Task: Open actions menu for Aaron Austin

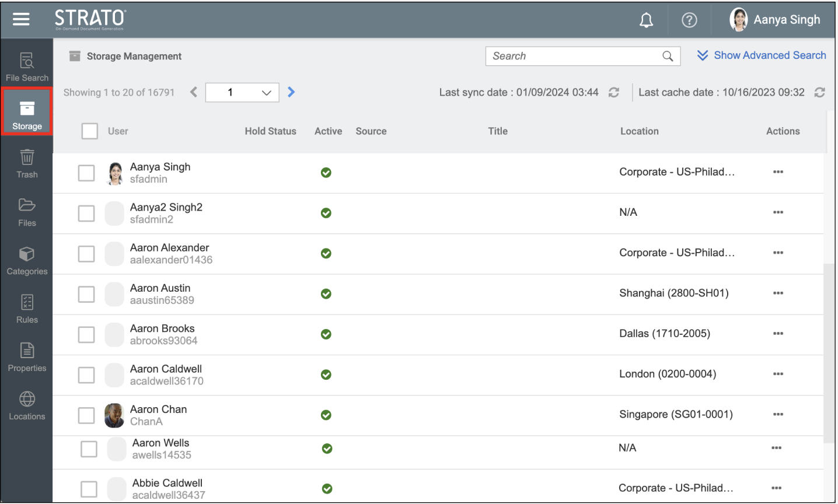Action: pos(778,293)
